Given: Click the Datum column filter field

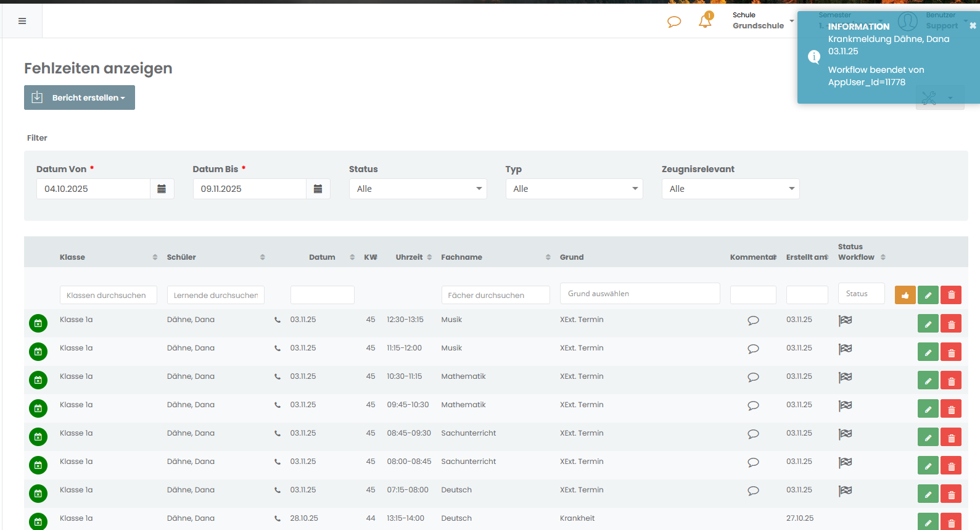Looking at the screenshot, I should pos(323,295).
